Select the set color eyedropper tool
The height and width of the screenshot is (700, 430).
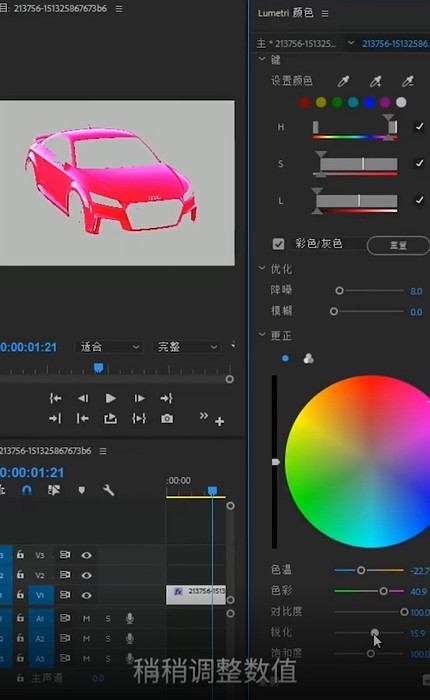(x=343, y=81)
